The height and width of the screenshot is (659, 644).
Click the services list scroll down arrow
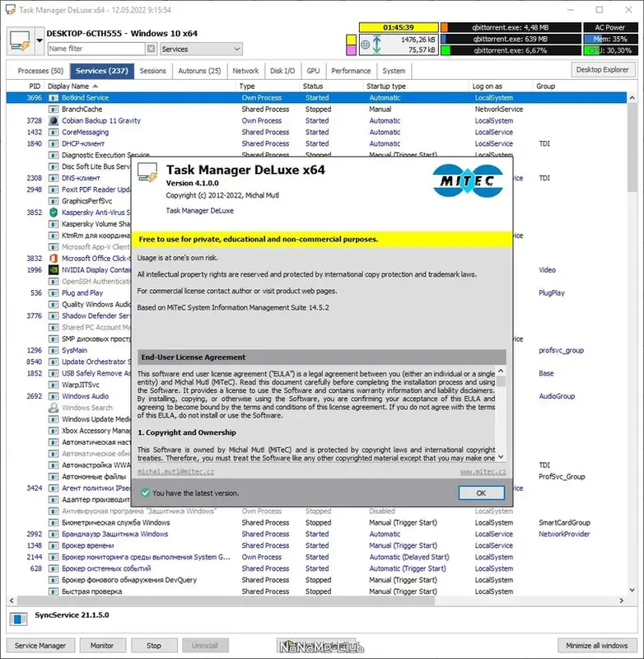pos(632,590)
